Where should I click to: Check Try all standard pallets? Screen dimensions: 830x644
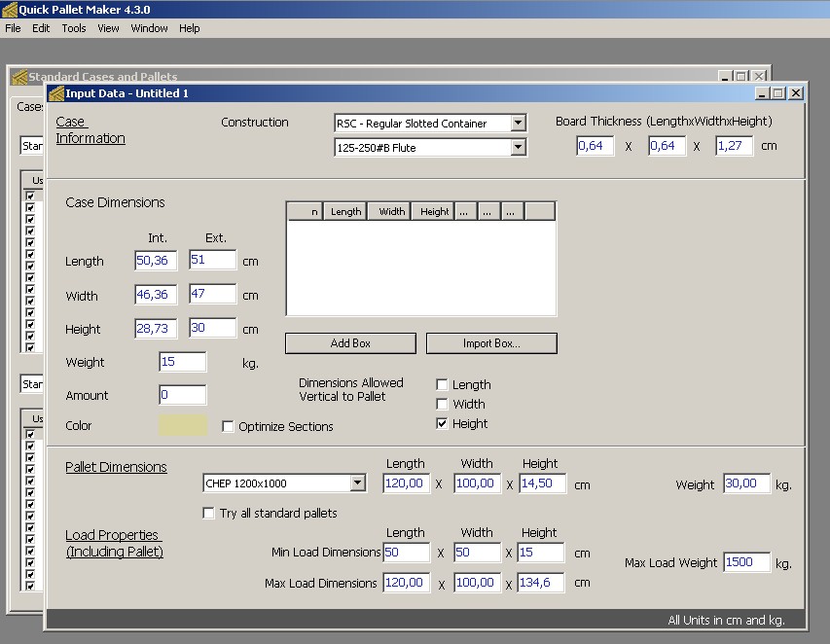(x=208, y=514)
